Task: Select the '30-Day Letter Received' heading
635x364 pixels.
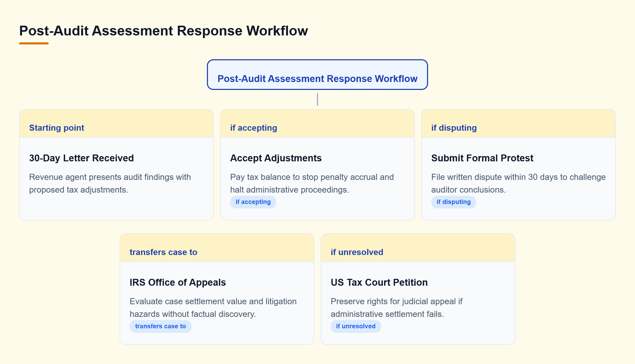Action: click(x=81, y=158)
